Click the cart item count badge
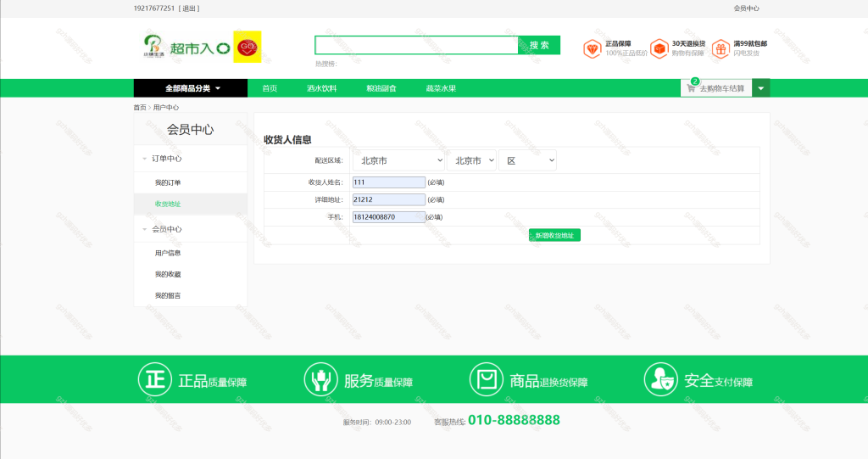The width and height of the screenshot is (868, 459). (x=695, y=81)
